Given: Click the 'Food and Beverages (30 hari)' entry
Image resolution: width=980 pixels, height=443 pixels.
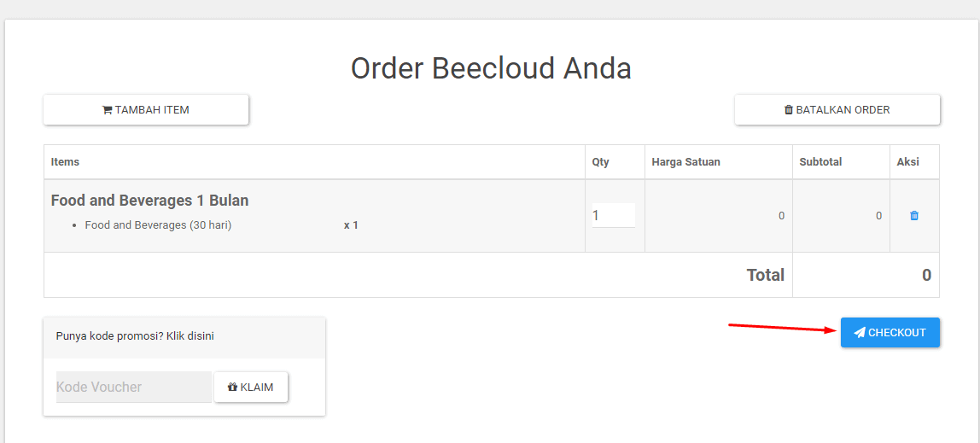Looking at the screenshot, I should click(x=158, y=225).
